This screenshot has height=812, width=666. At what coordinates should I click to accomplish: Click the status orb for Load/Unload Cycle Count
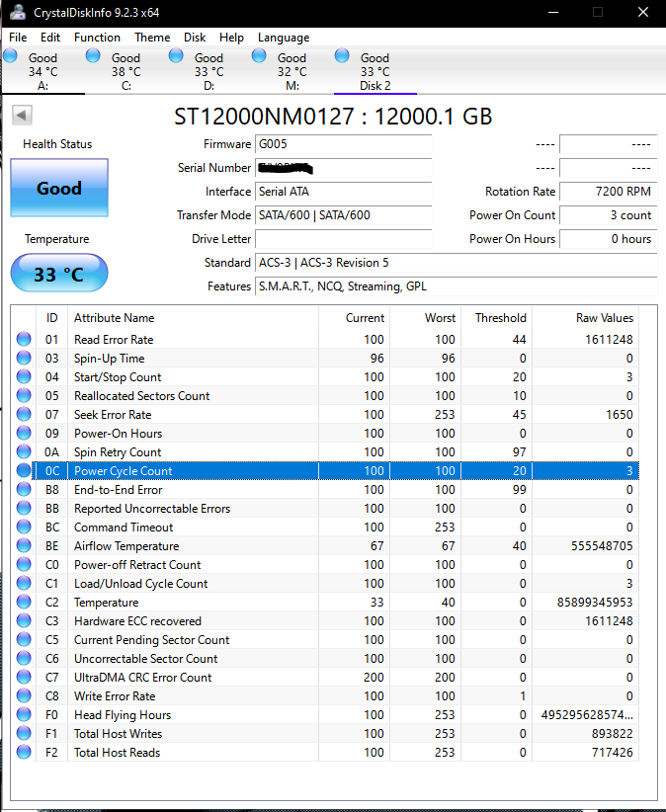(x=24, y=583)
